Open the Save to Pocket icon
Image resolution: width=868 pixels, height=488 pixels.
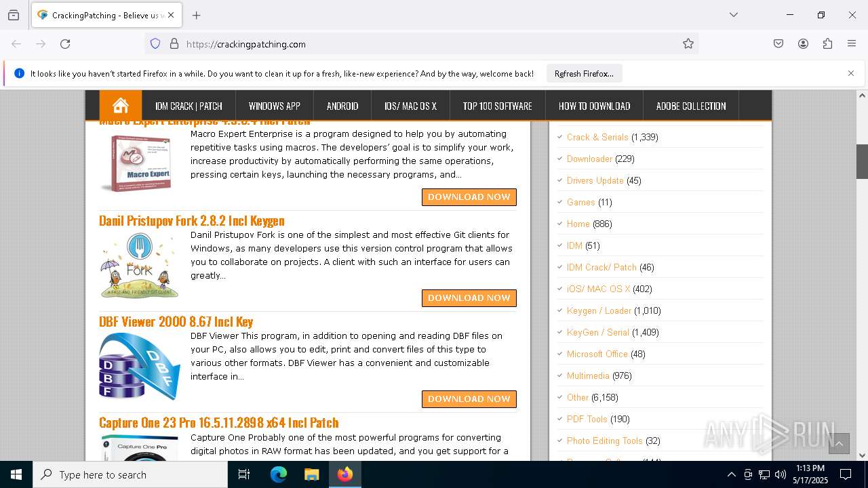(x=778, y=44)
